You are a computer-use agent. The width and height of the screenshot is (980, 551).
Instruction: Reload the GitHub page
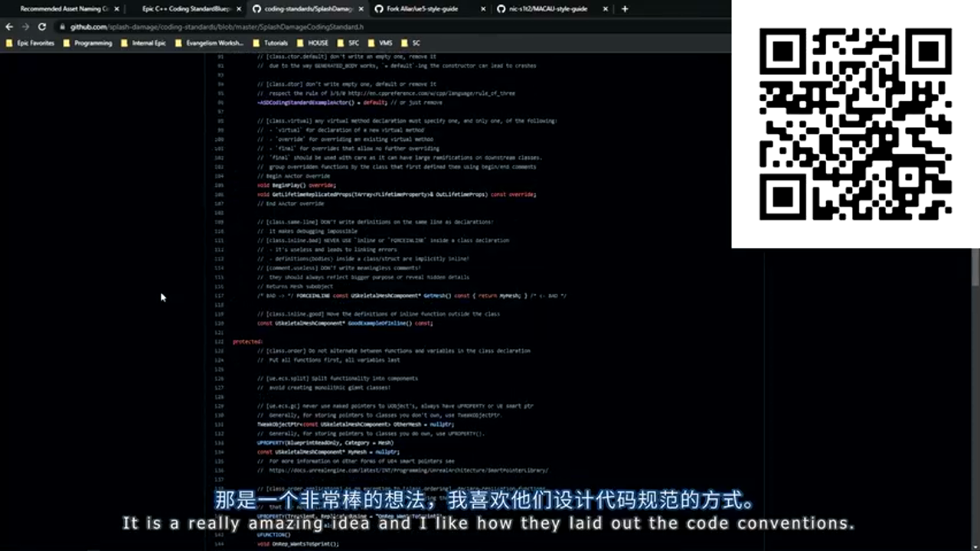42,27
